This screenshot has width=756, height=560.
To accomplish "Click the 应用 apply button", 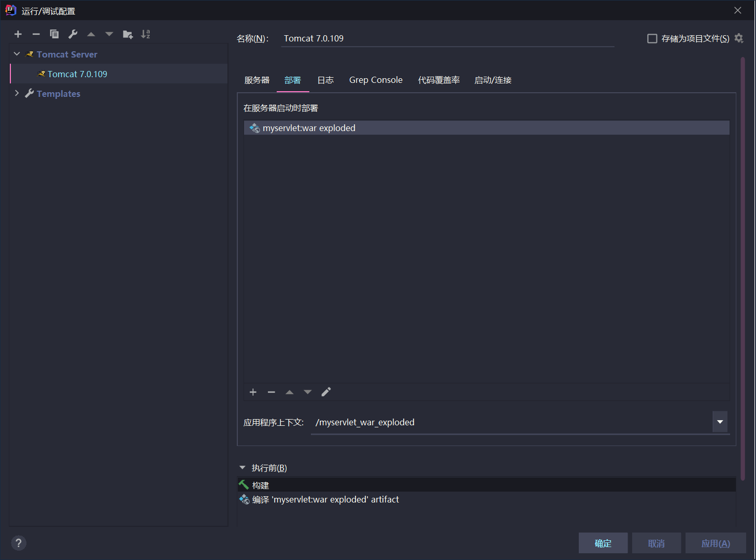I will [x=716, y=543].
